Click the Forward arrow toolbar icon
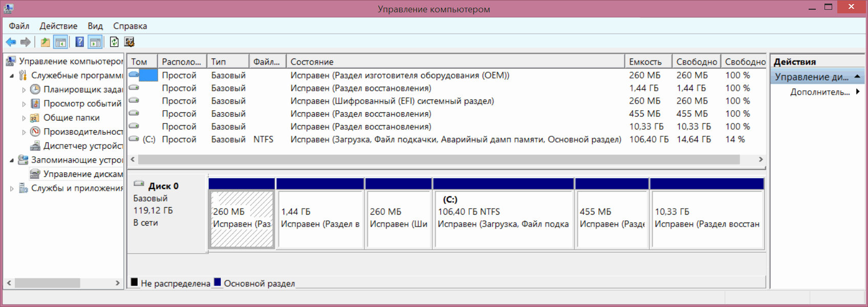868x307 pixels. [25, 42]
